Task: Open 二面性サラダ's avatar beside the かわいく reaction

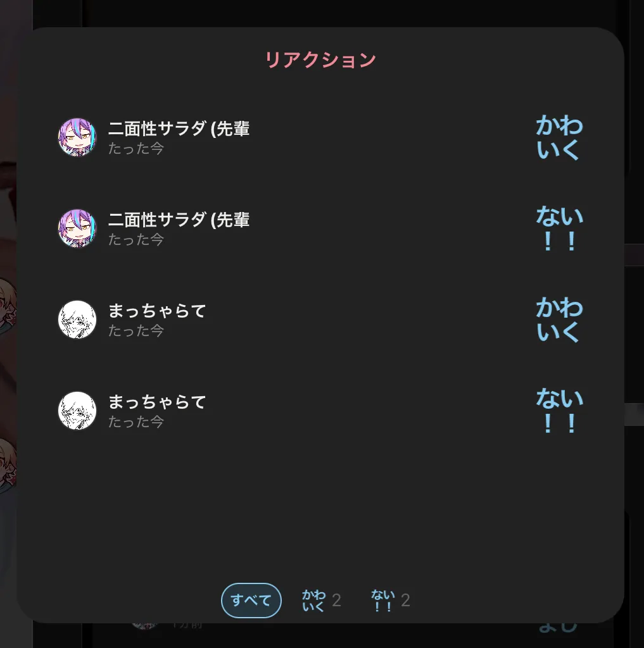Action: (77, 137)
